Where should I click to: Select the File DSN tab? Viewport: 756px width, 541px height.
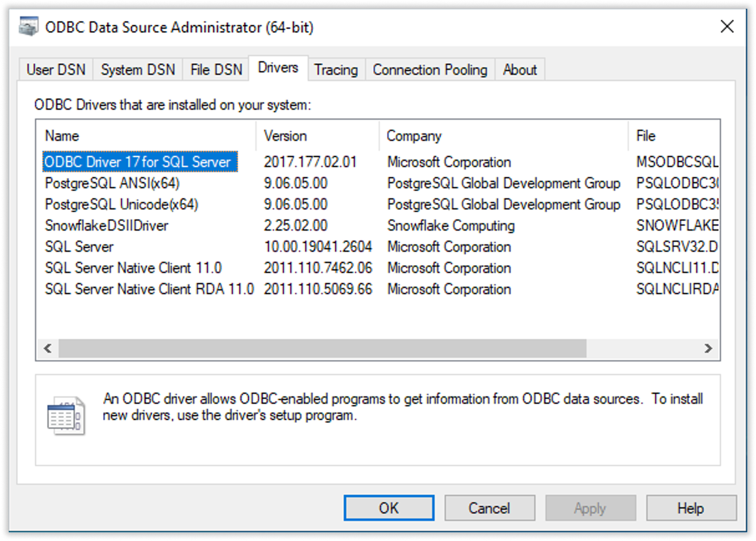point(216,70)
